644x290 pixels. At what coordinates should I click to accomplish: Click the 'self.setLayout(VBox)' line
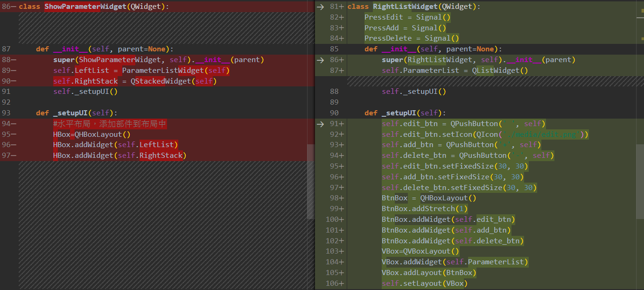425,283
